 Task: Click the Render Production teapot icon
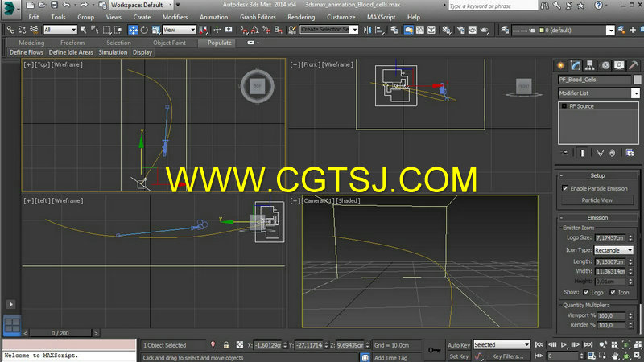485,30
